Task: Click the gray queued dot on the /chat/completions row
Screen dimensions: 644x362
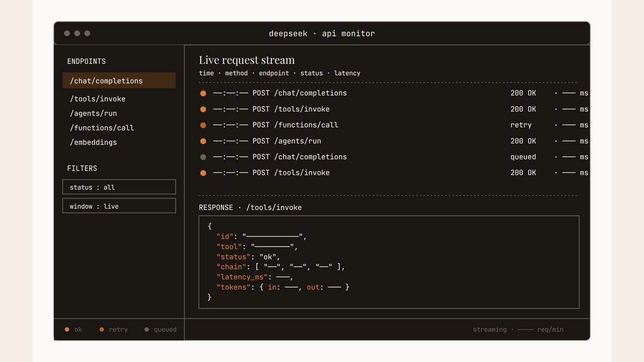Action: click(203, 157)
